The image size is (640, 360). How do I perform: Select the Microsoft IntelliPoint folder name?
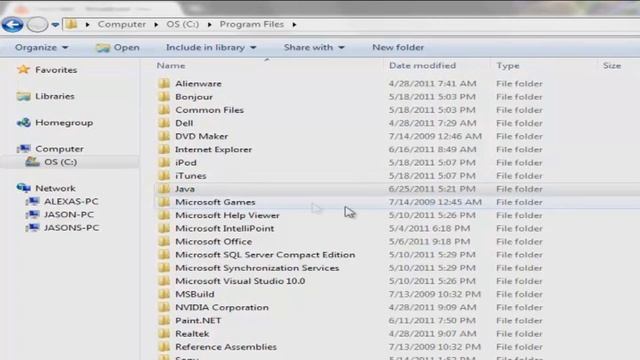224,229
